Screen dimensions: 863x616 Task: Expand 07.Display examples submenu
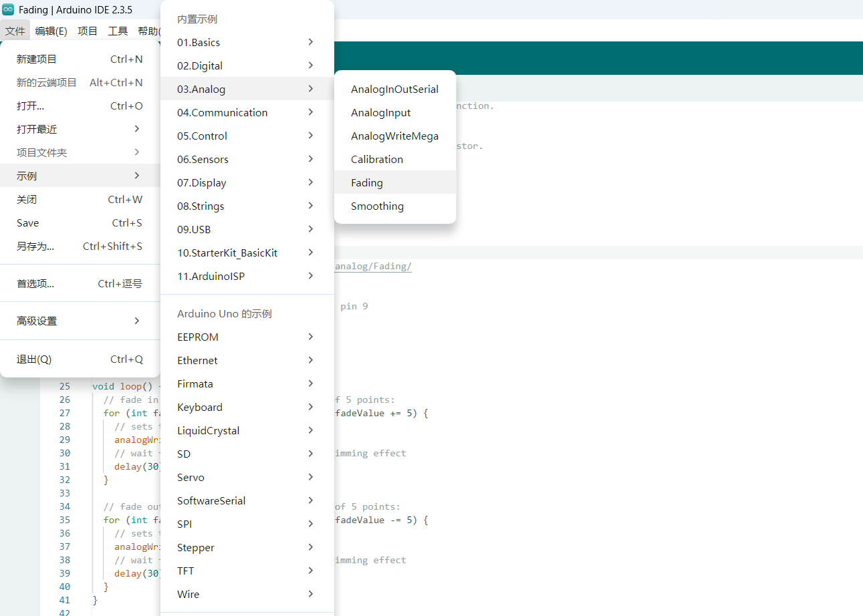click(x=247, y=182)
